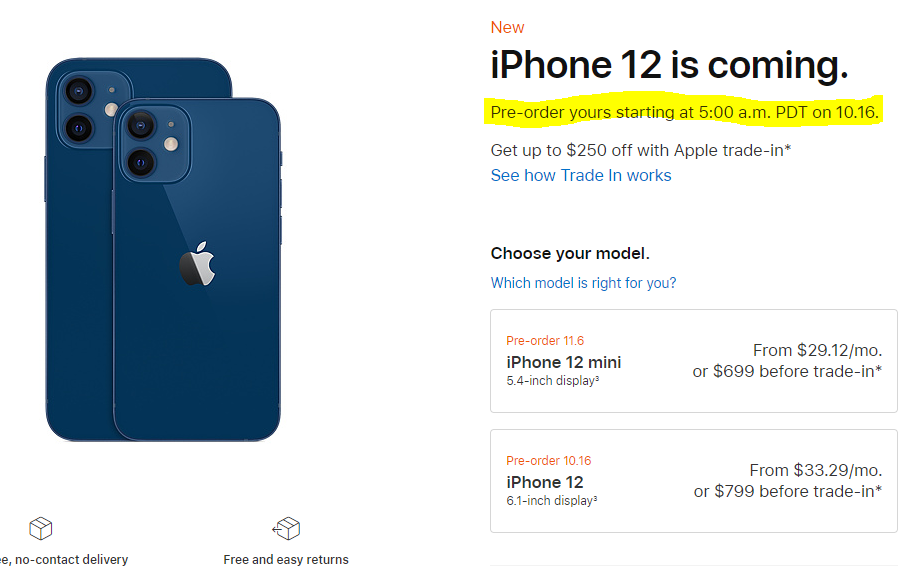Image resolution: width=913 pixels, height=583 pixels.
Task: Click the 'iPhone 12 is coming.' headline
Action: click(668, 66)
